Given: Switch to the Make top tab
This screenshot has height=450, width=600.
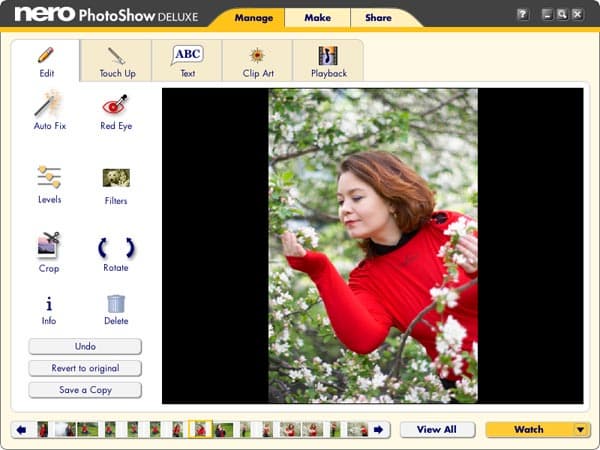Looking at the screenshot, I should 318,18.
